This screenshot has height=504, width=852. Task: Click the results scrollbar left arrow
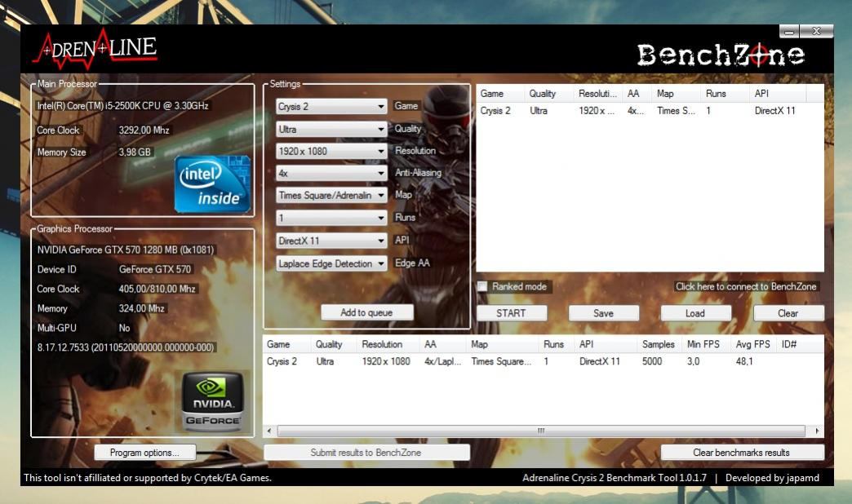tap(269, 431)
